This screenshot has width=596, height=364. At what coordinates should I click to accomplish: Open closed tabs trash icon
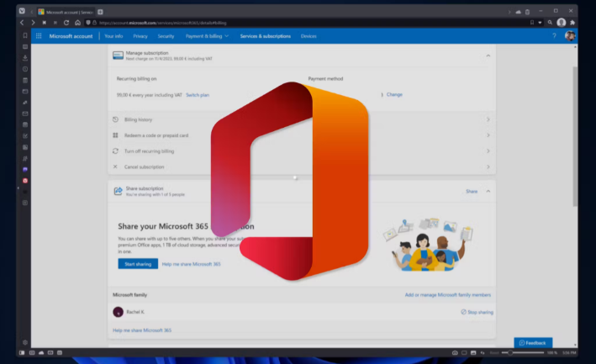[x=527, y=12]
